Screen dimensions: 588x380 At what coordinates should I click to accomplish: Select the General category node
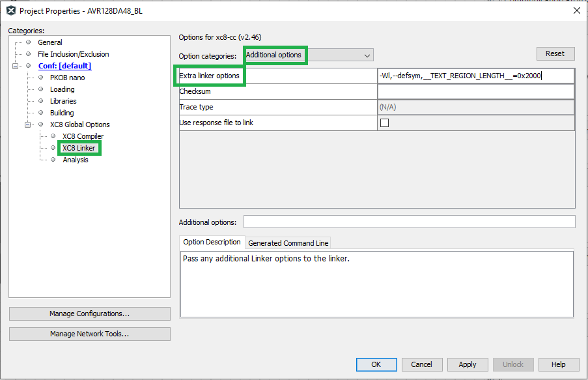49,42
